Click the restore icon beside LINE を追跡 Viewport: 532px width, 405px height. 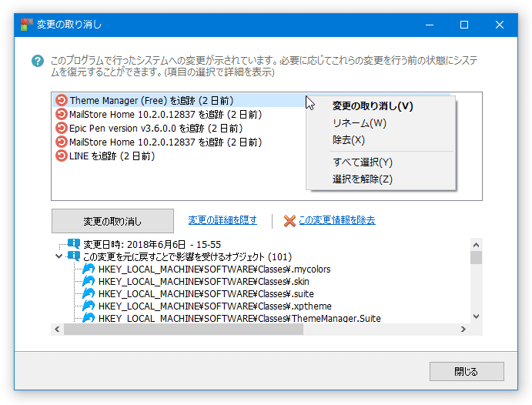click(62, 156)
